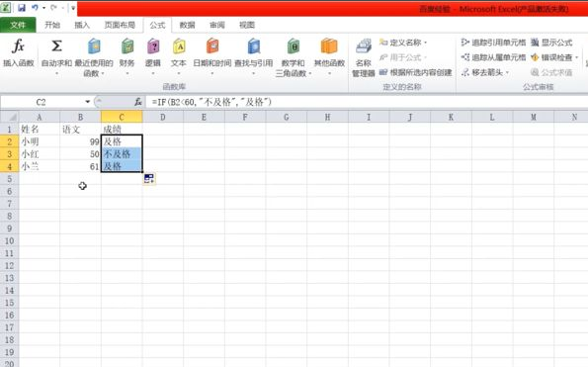Open the Remove Arrows dropdown arrow
588x367 pixels.
[x=507, y=73]
